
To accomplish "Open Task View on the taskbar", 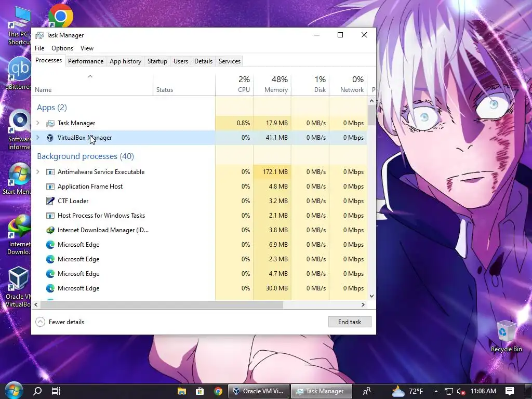I will coord(56,391).
